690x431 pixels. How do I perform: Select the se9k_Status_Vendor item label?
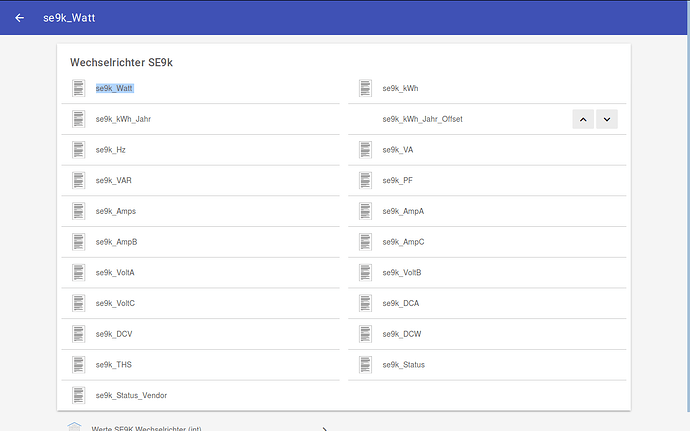[x=131, y=395]
